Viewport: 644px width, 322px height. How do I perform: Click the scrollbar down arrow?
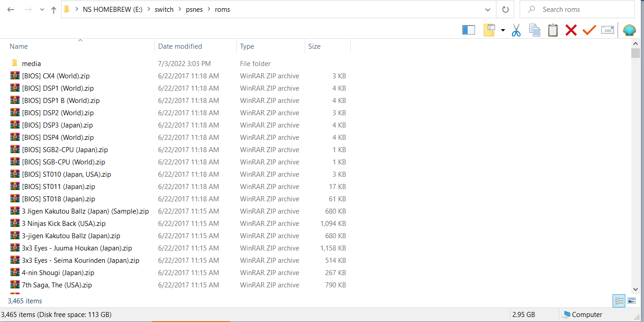point(636,289)
